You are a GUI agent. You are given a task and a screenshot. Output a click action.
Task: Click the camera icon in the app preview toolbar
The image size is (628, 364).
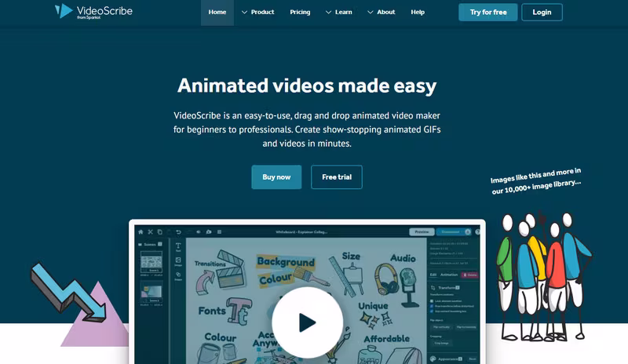click(209, 232)
